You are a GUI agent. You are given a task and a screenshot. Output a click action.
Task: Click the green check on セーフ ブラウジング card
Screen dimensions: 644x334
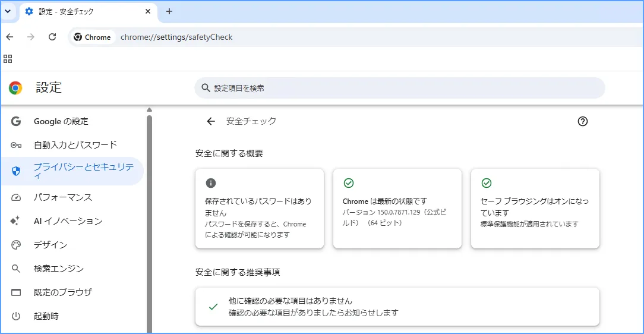487,183
